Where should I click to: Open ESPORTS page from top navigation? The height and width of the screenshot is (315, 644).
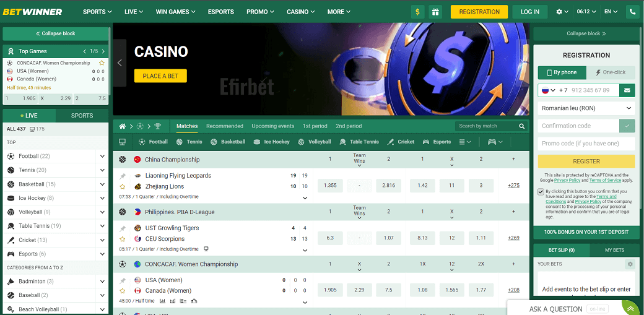pos(221,12)
